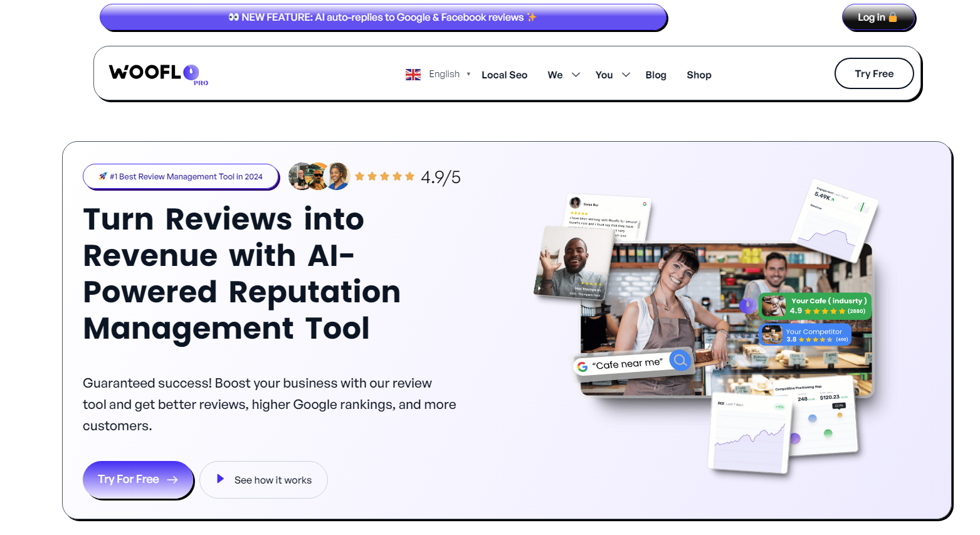Go to the Blog page
This screenshot has height=535, width=980.
[655, 75]
